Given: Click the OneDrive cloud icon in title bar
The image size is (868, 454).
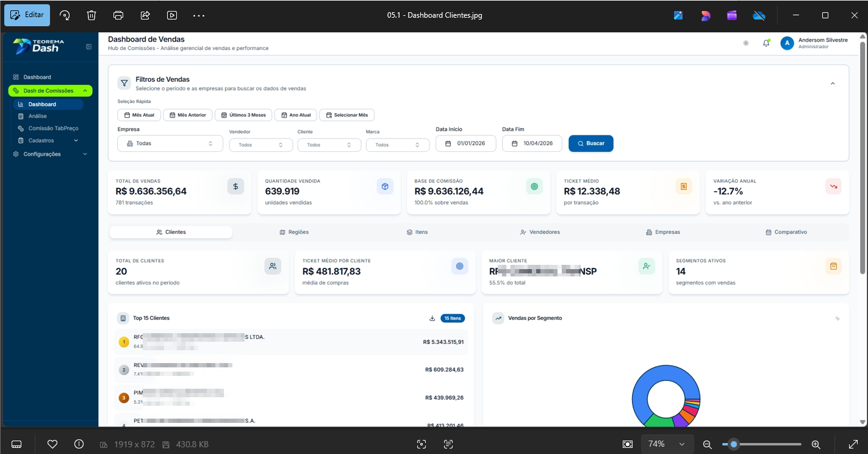Looking at the screenshot, I should [x=759, y=15].
